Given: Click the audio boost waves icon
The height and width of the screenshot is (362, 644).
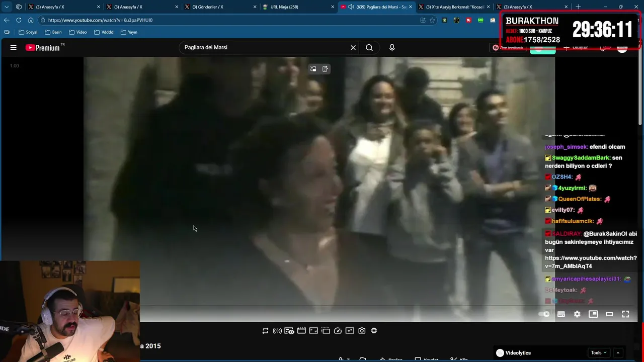Looking at the screenshot, I should pos(277,331).
